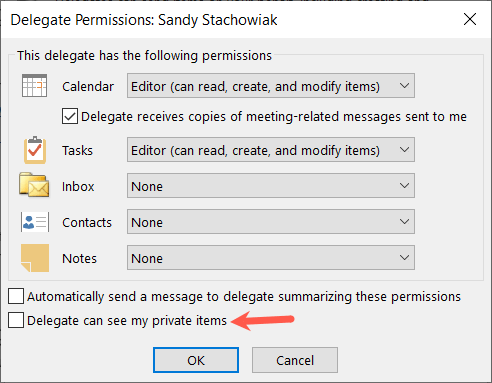492x383 pixels.
Task: Open the Tasks permission dropdown
Action: 271,150
